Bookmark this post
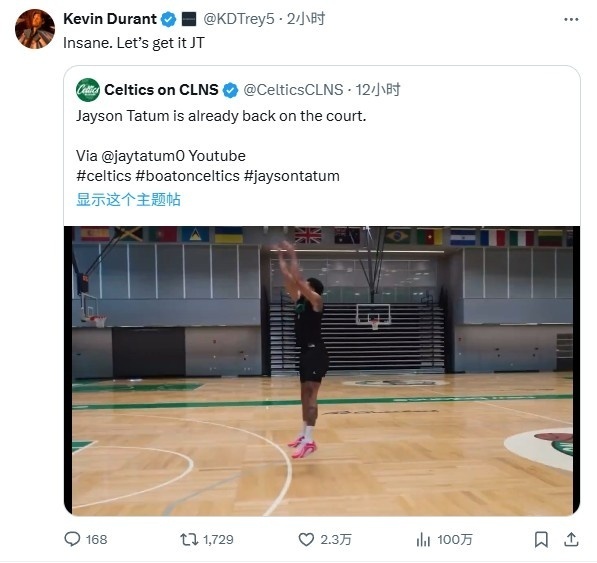The image size is (597, 563). 541,539
